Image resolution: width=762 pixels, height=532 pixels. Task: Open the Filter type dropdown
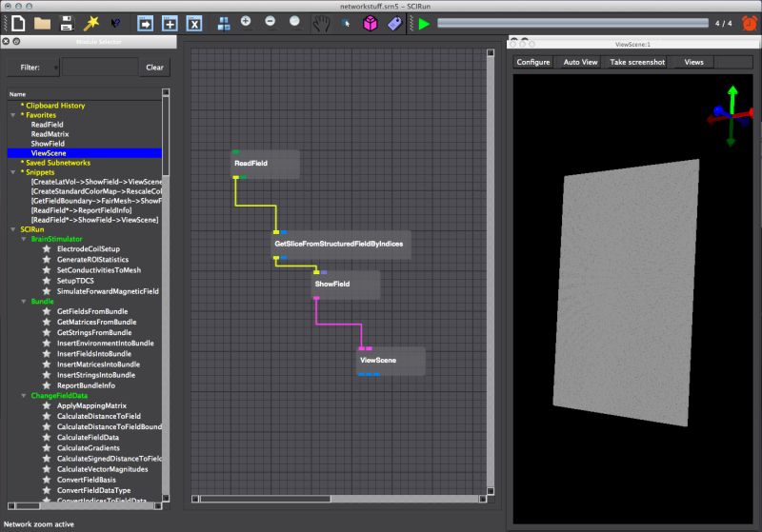(33, 68)
